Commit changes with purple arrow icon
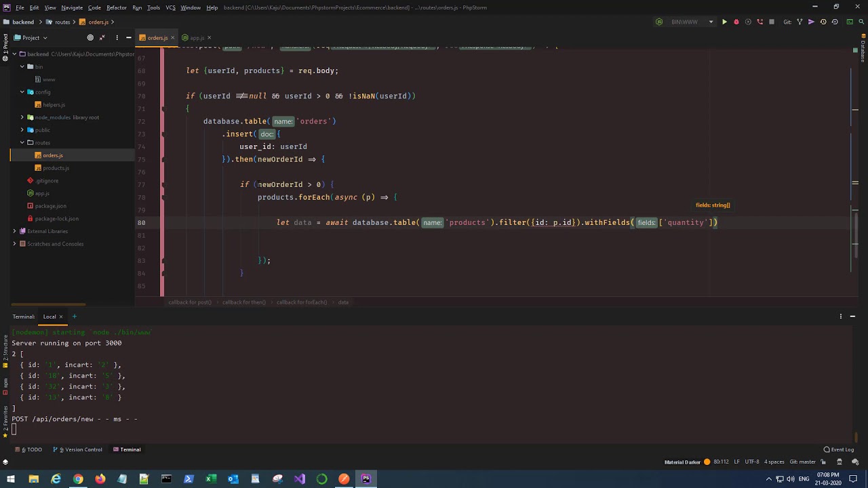The height and width of the screenshot is (488, 868). pos(812,22)
